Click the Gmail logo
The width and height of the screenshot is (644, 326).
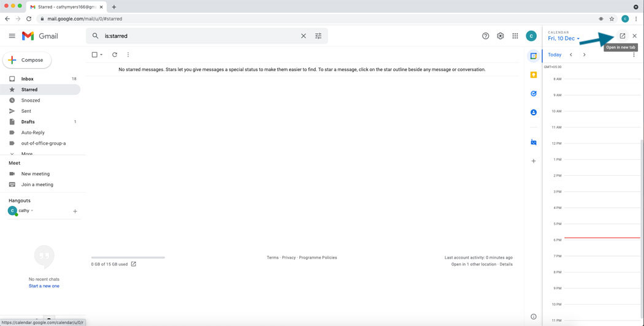[x=40, y=36]
